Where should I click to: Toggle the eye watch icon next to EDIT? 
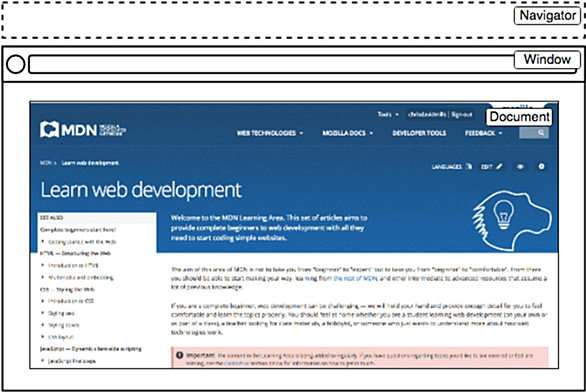click(520, 167)
